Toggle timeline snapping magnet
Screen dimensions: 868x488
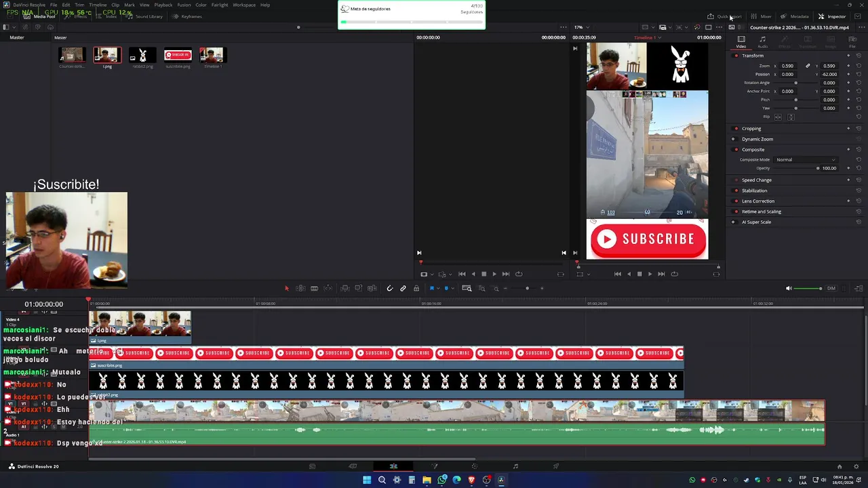pyautogui.click(x=389, y=288)
